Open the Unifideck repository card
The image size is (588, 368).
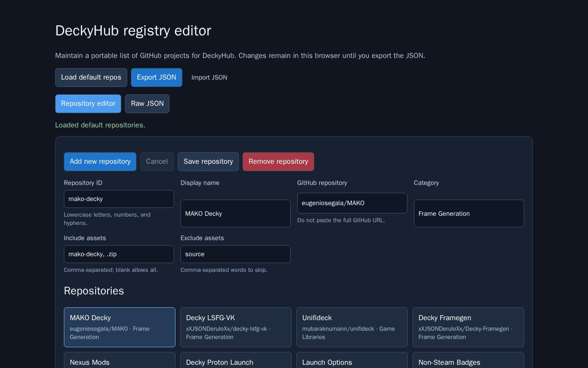coord(352,327)
